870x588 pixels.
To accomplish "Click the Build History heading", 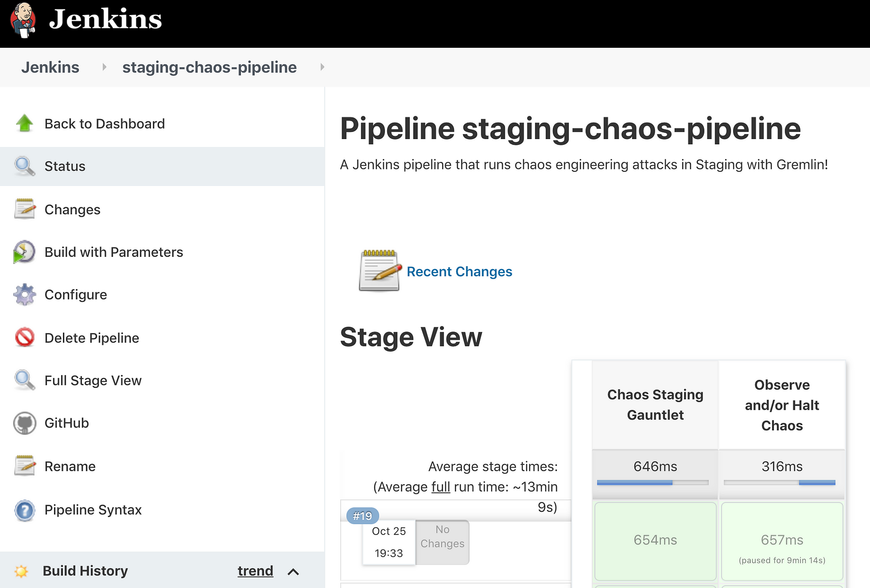I will (x=85, y=571).
